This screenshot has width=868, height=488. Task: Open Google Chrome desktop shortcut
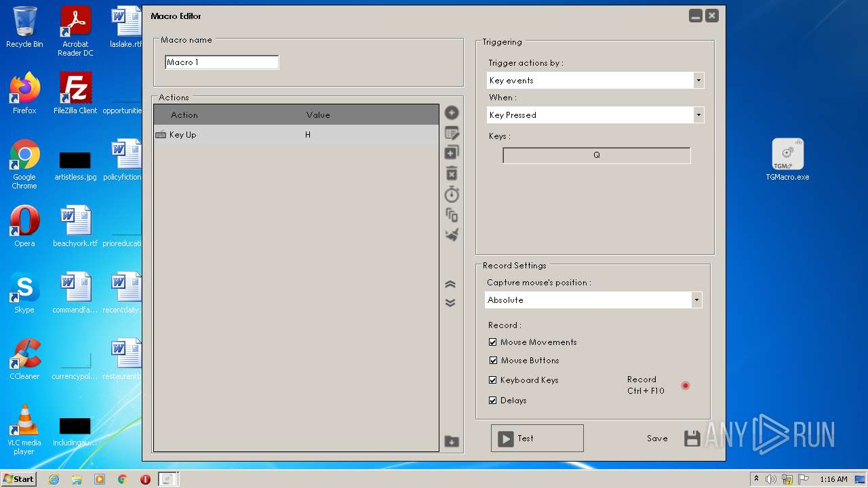click(24, 164)
